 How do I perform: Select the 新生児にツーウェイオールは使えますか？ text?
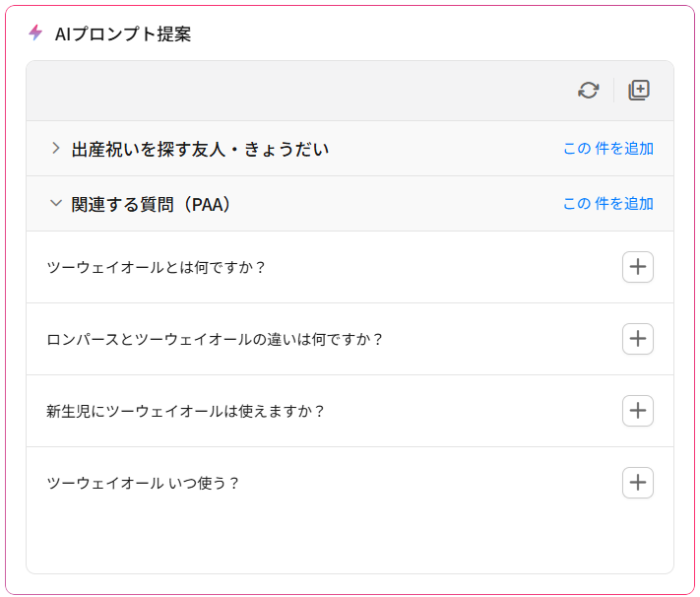point(185,411)
